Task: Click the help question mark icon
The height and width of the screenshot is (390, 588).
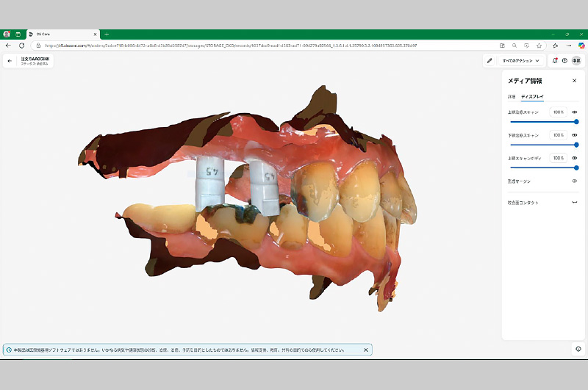Action: (x=564, y=61)
